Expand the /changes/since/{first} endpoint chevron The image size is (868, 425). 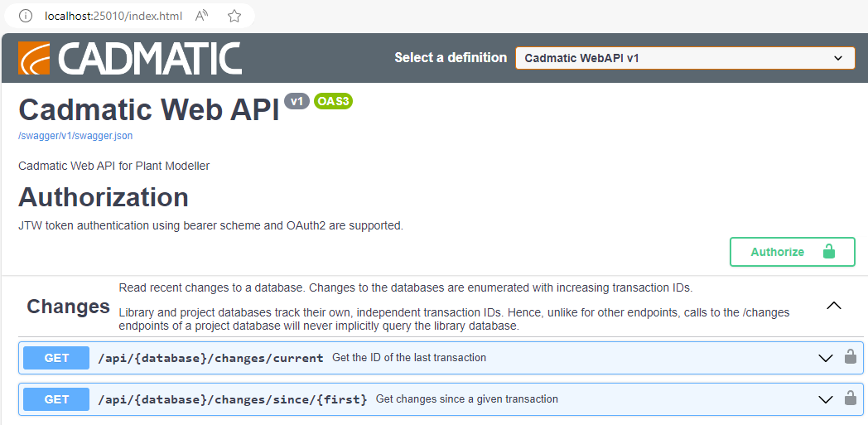[x=825, y=399]
